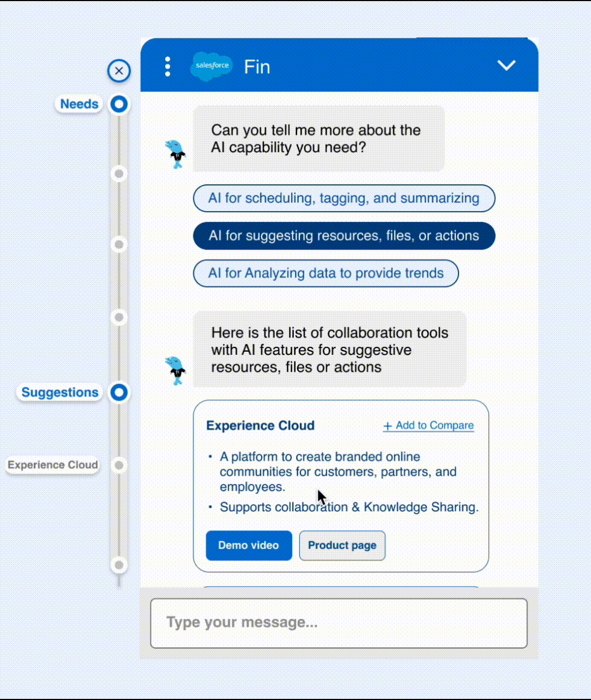Open the Product page
The image size is (591, 700).
tap(342, 545)
